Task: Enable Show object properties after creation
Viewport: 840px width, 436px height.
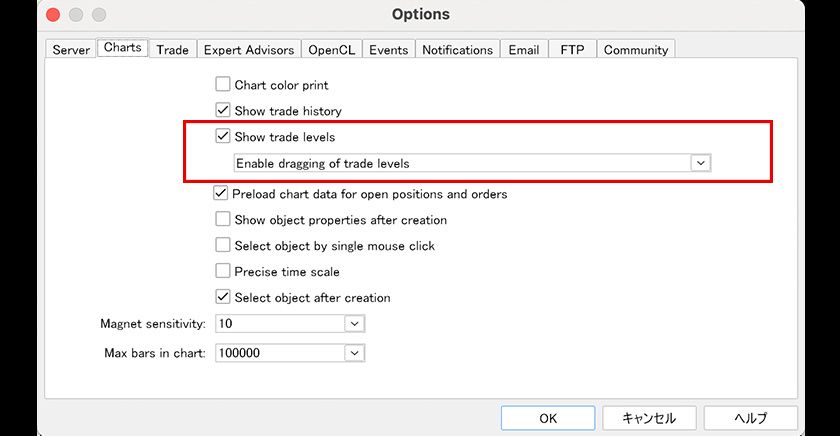Action: tap(223, 219)
